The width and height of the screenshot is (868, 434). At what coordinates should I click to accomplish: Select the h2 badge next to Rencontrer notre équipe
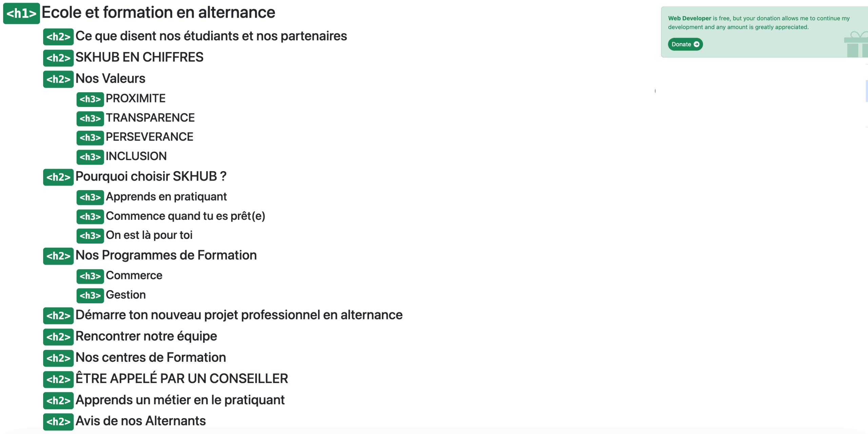point(58,337)
